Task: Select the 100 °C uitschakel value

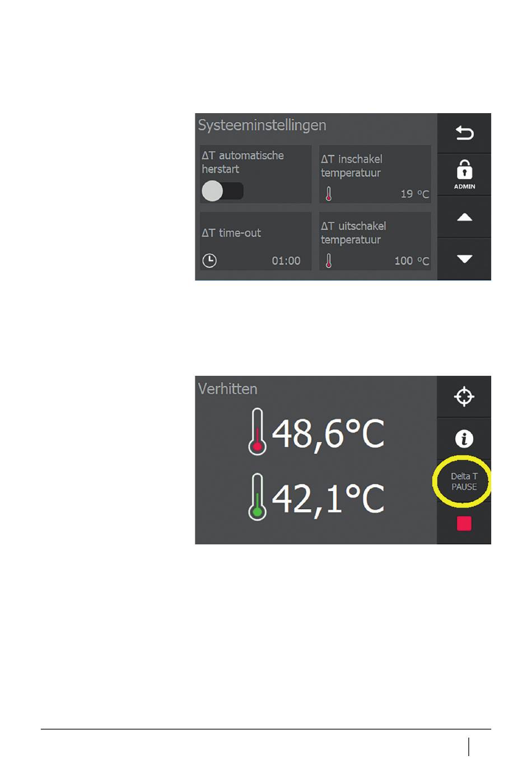Action: 412,261
